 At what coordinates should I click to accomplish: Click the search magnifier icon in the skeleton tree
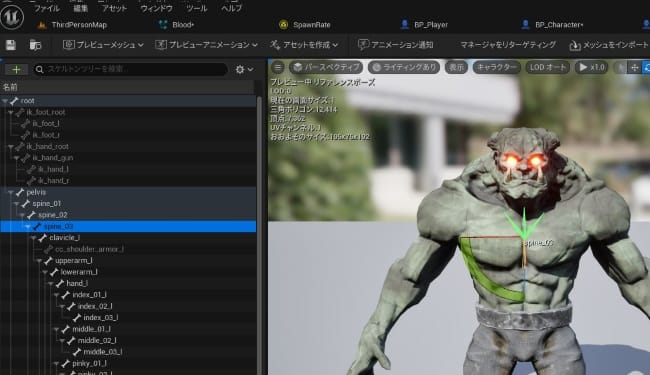pyautogui.click(x=39, y=70)
